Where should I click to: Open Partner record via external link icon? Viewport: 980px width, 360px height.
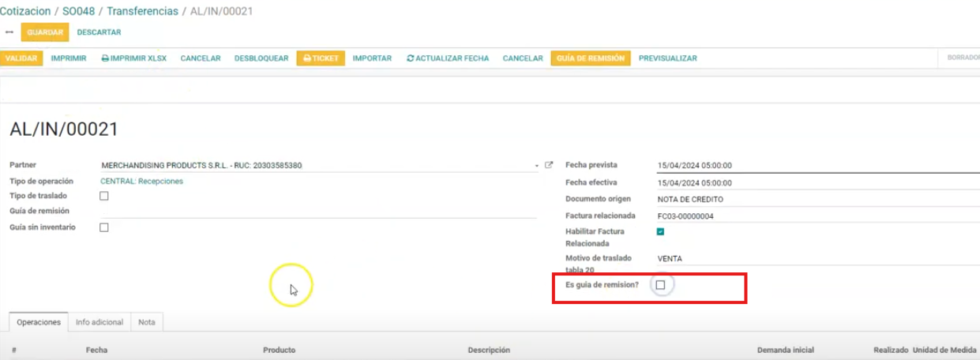coord(549,165)
